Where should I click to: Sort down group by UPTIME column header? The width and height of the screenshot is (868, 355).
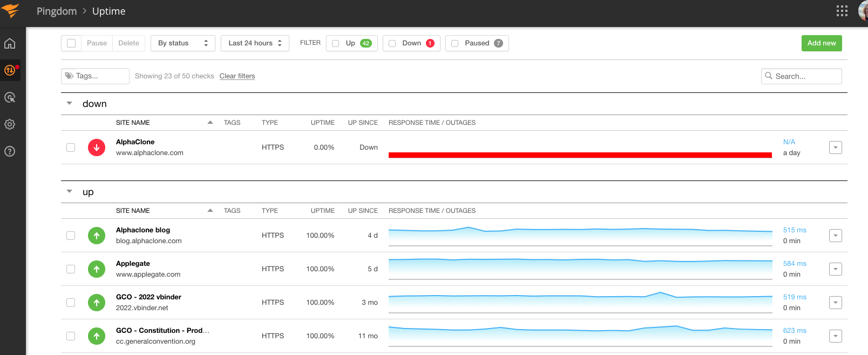pyautogui.click(x=323, y=123)
